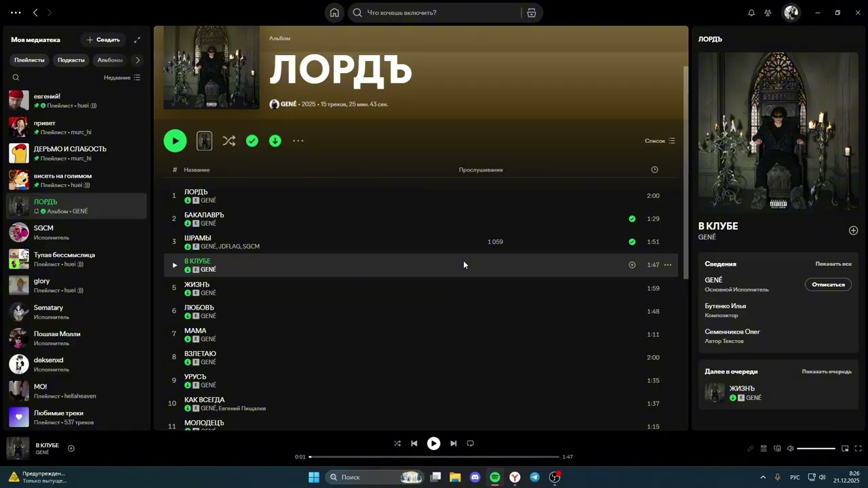Toggle the saved checkmark on БАКАЛАВРЪ row

632,219
